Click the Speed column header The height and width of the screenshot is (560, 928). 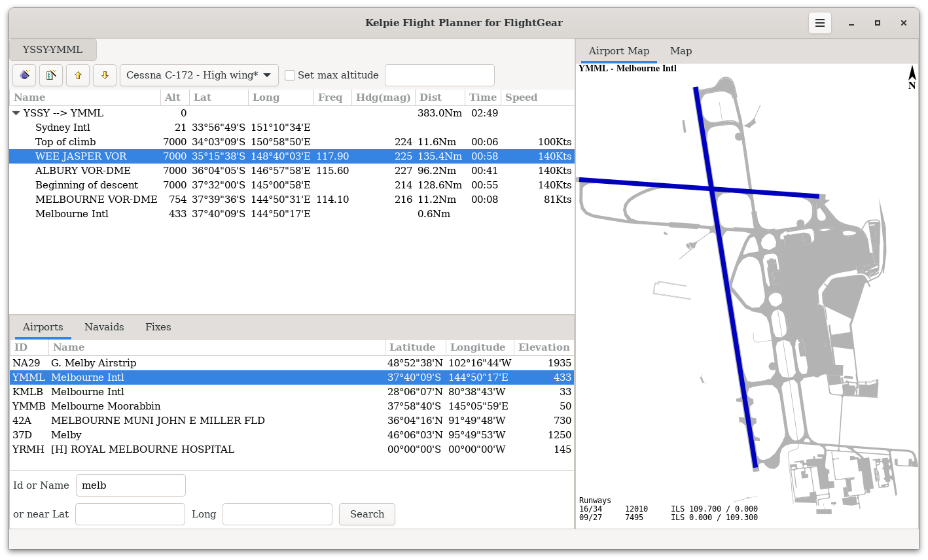pos(538,97)
